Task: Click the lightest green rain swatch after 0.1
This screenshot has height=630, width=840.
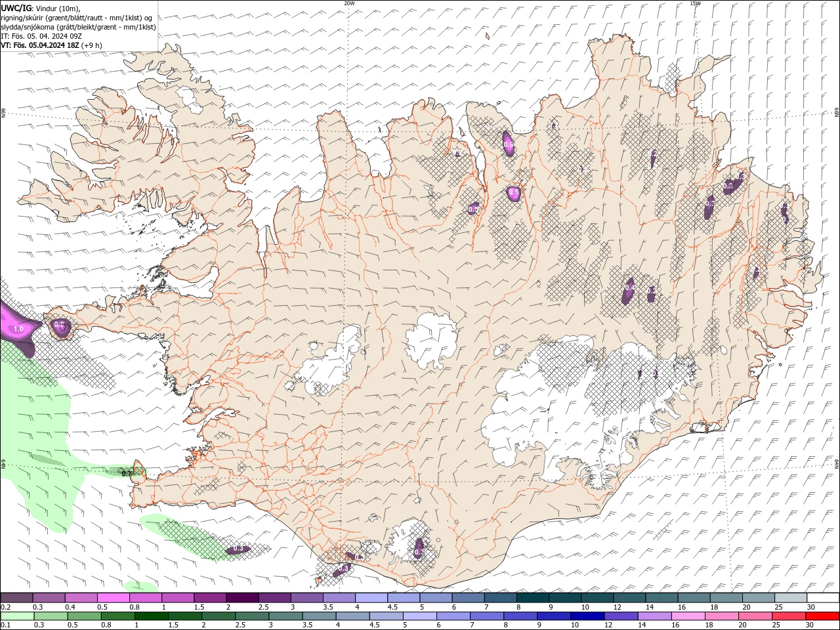Action: click(x=17, y=616)
